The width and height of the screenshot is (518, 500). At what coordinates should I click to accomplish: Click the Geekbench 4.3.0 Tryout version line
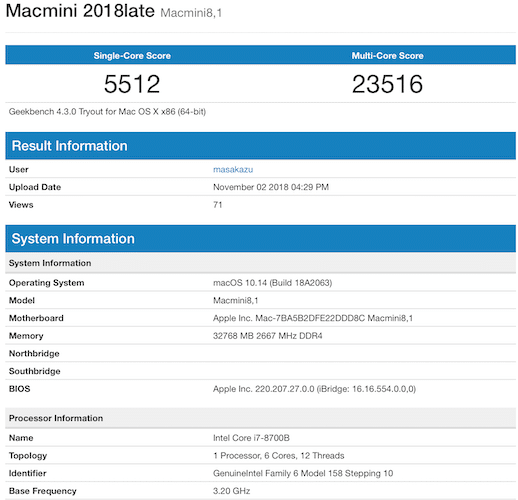point(107,112)
